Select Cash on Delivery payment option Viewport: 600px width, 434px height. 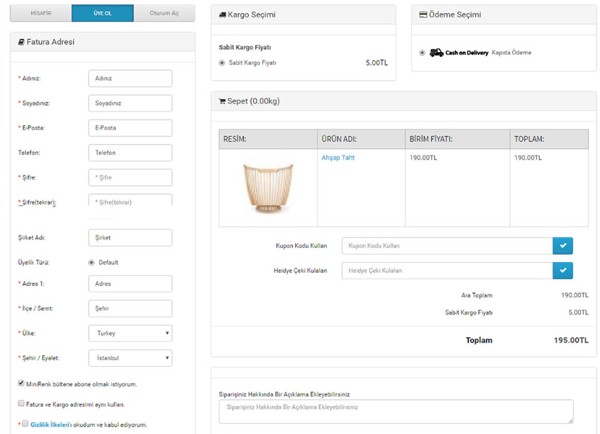click(422, 52)
